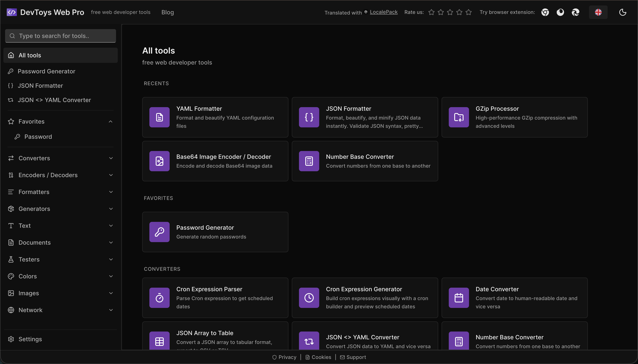The width and height of the screenshot is (638, 364).
Task: Rate with the first star
Action: pos(431,12)
